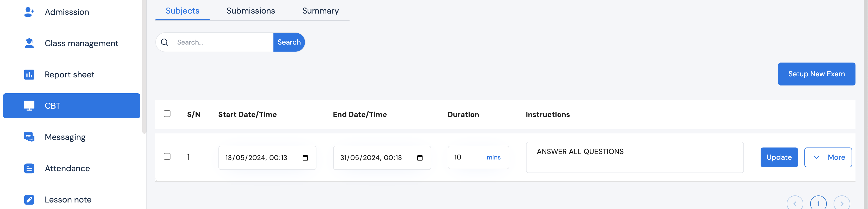Click the Class management graduate icon
The height and width of the screenshot is (209, 868).
[x=29, y=43]
